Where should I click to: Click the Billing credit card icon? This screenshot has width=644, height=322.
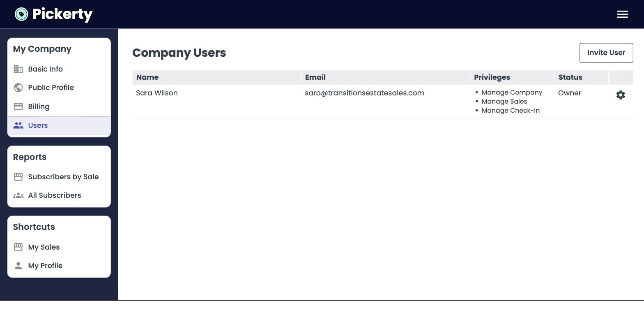(18, 107)
